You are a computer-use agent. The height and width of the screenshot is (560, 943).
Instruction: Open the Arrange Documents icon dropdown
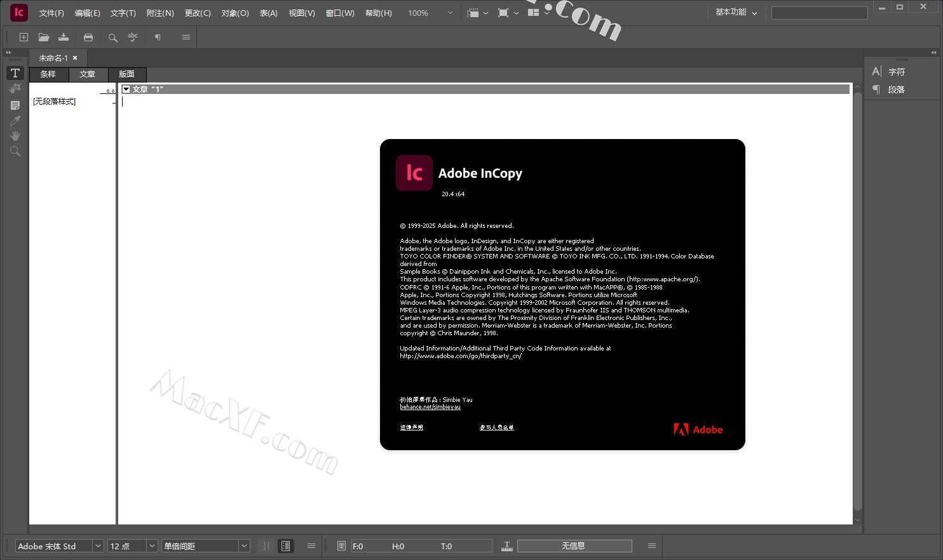click(538, 13)
